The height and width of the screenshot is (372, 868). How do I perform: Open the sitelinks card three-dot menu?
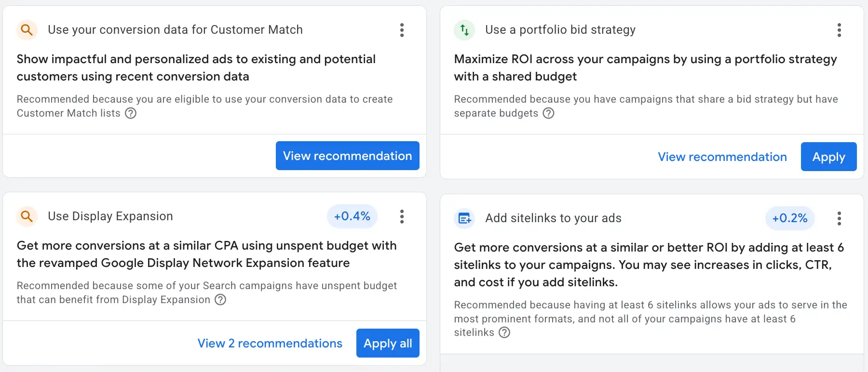click(x=839, y=218)
